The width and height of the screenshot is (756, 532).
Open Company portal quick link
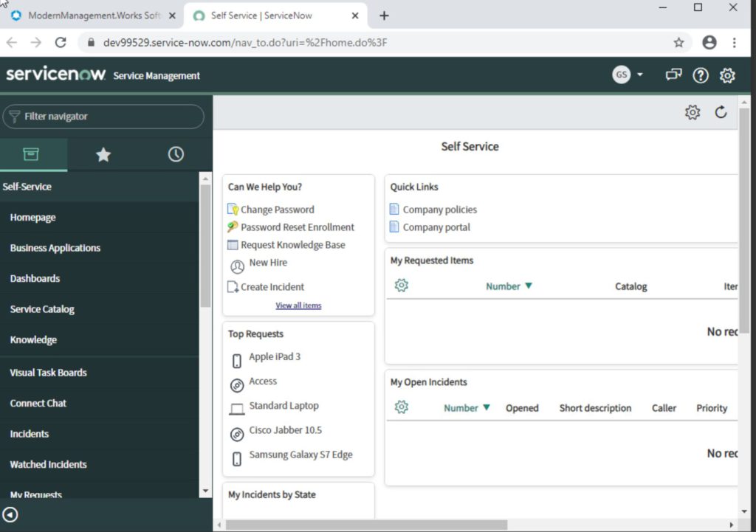pyautogui.click(x=436, y=227)
